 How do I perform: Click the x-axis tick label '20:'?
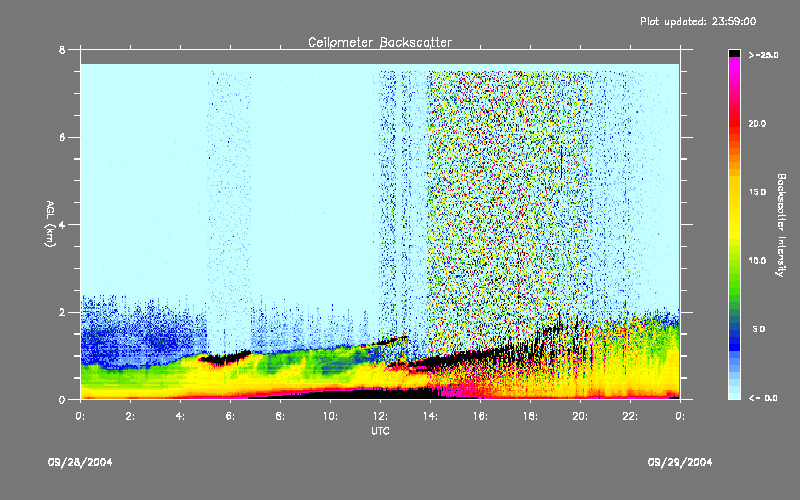(580, 416)
